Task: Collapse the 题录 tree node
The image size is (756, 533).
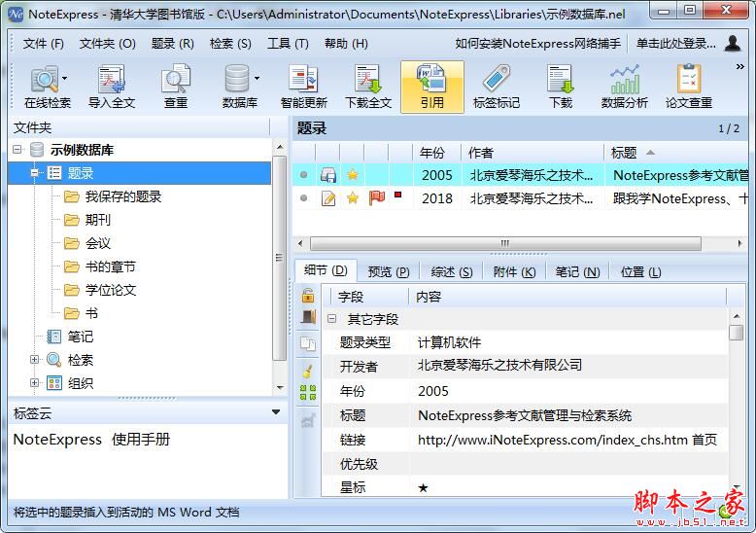Action: [34, 173]
